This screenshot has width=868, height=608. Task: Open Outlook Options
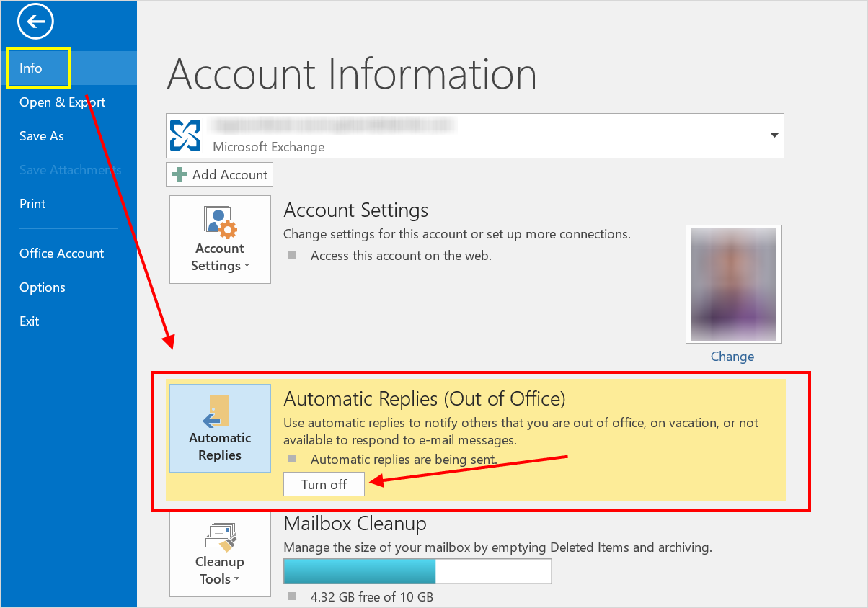[43, 287]
